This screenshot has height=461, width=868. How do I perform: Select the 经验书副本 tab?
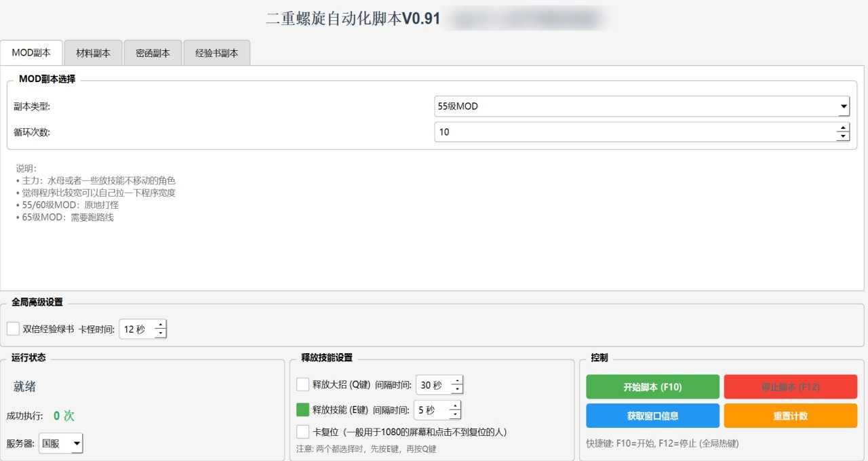pos(216,53)
